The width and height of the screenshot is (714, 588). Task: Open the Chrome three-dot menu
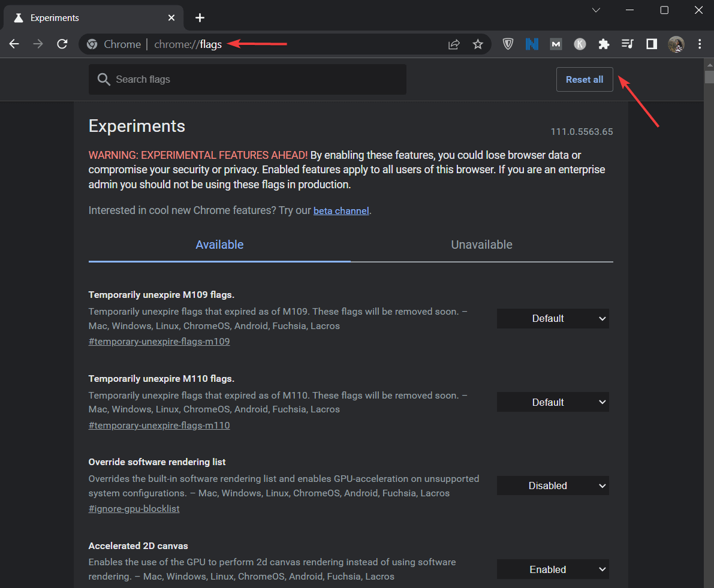(700, 44)
